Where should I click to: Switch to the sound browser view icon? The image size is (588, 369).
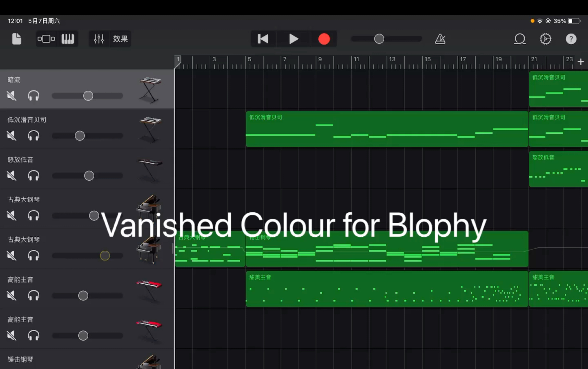pos(46,39)
